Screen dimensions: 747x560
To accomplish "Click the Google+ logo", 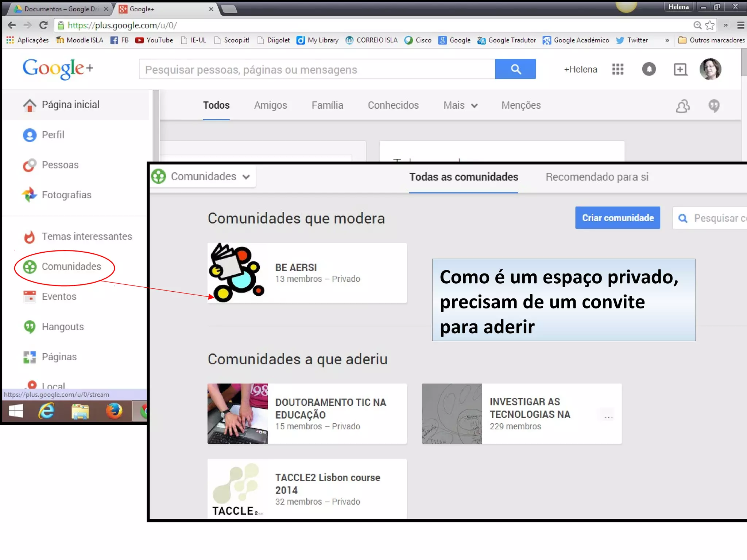I will [x=58, y=69].
